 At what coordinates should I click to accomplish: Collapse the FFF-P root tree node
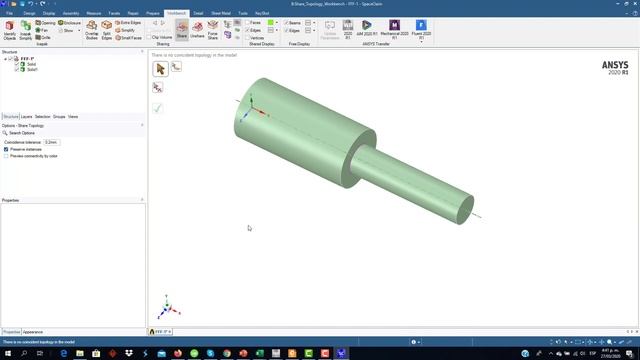5,59
